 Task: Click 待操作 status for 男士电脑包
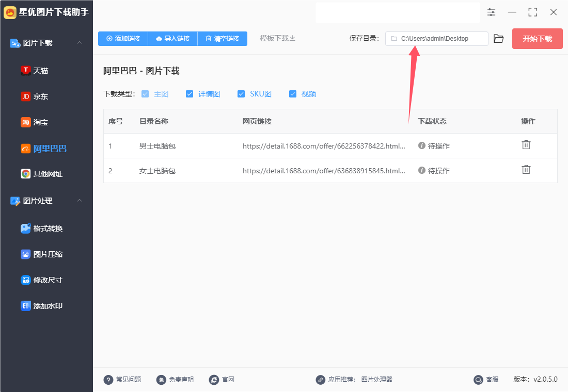pos(434,146)
